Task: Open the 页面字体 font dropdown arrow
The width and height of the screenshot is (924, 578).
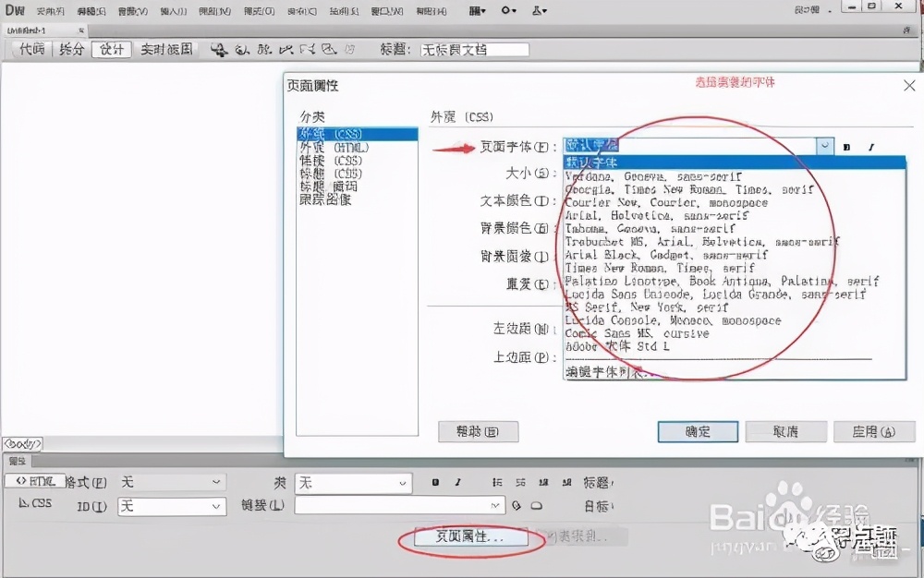Action: click(x=826, y=146)
